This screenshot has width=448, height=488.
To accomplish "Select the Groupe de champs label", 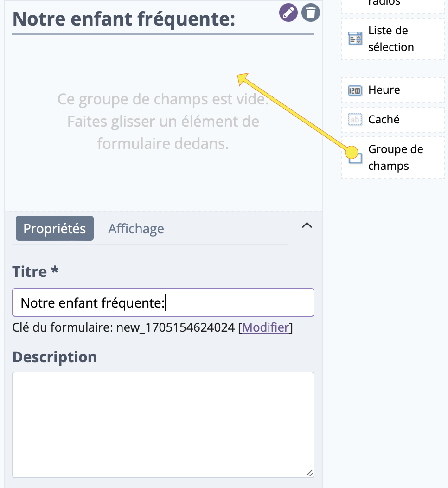I will (396, 157).
